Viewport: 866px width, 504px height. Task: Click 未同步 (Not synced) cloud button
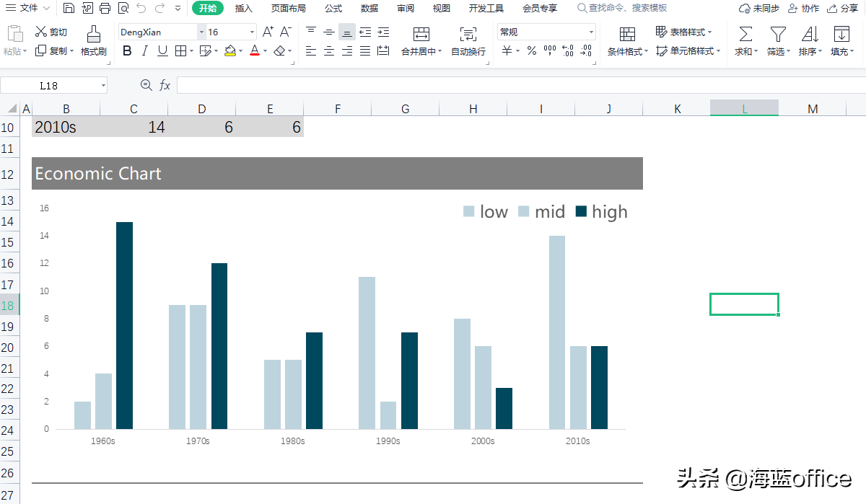pos(758,8)
